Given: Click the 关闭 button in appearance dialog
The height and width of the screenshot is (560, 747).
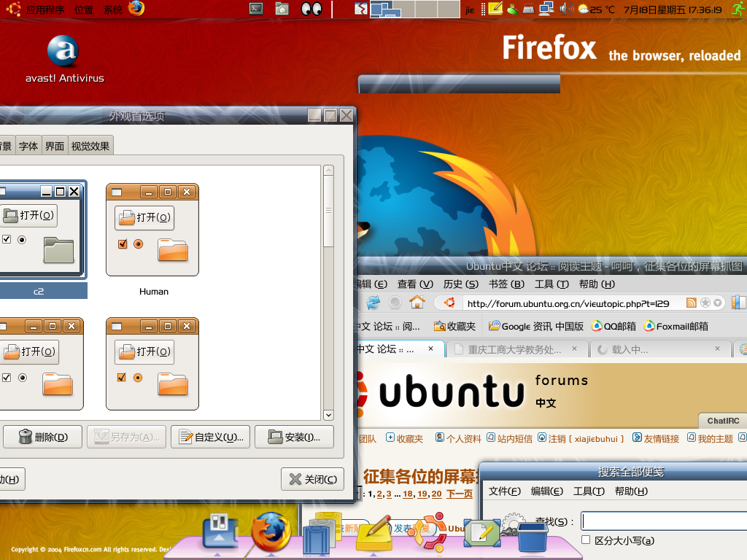Looking at the screenshot, I should click(312, 479).
